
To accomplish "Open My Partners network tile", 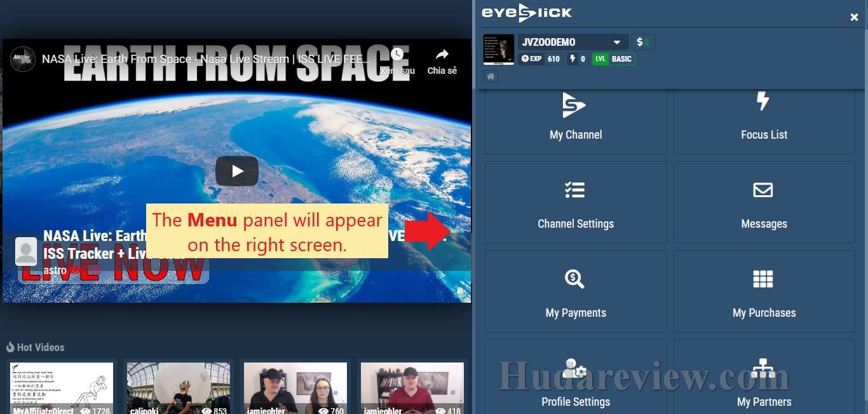I will pos(764,376).
